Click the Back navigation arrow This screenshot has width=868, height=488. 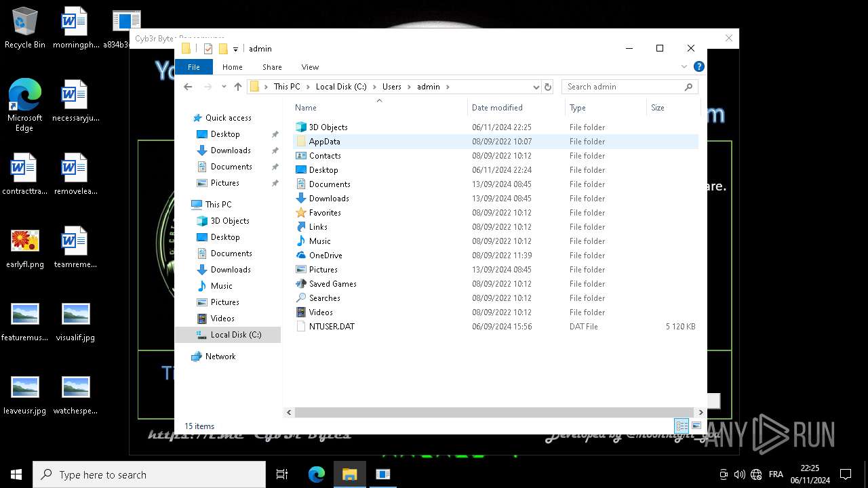(189, 87)
